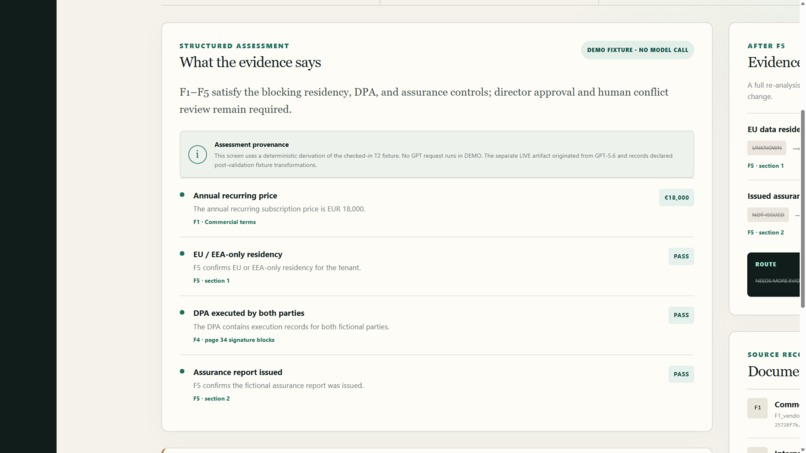Image resolution: width=806 pixels, height=453 pixels.
Task: Click the sentence 'The annual recurring subscription price is EUR 18,000.'
Action: click(279, 209)
